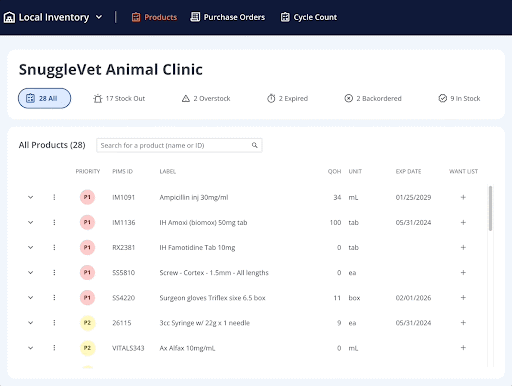512x386 pixels.
Task: Expand the IH Famotidine Tab 10mg row
Action: pos(30,247)
